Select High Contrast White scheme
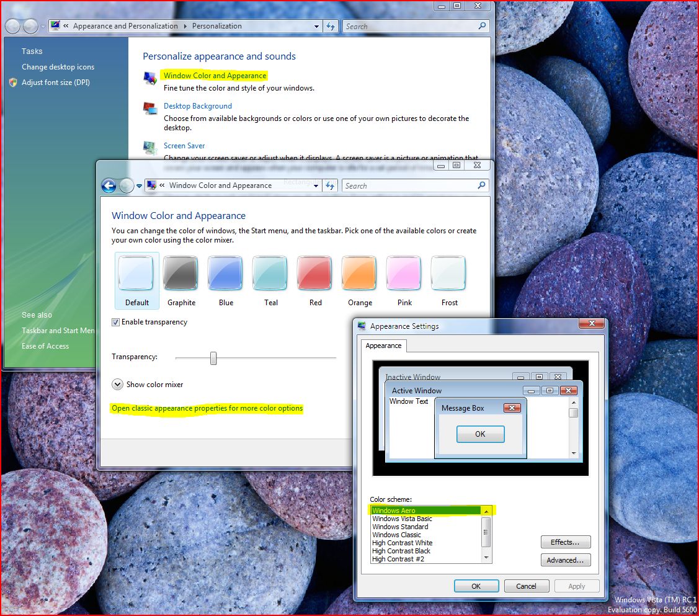Image resolution: width=699 pixels, height=616 pixels. pyautogui.click(x=425, y=542)
